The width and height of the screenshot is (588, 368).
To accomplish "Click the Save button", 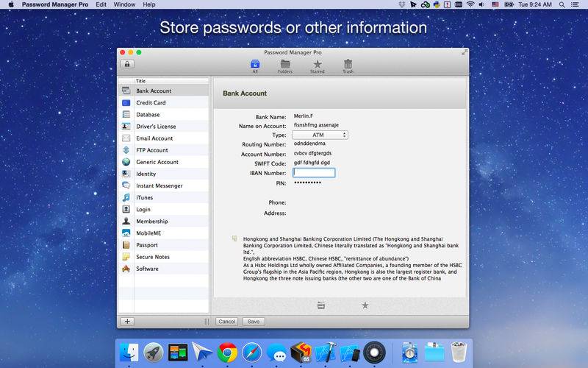I will click(254, 322).
